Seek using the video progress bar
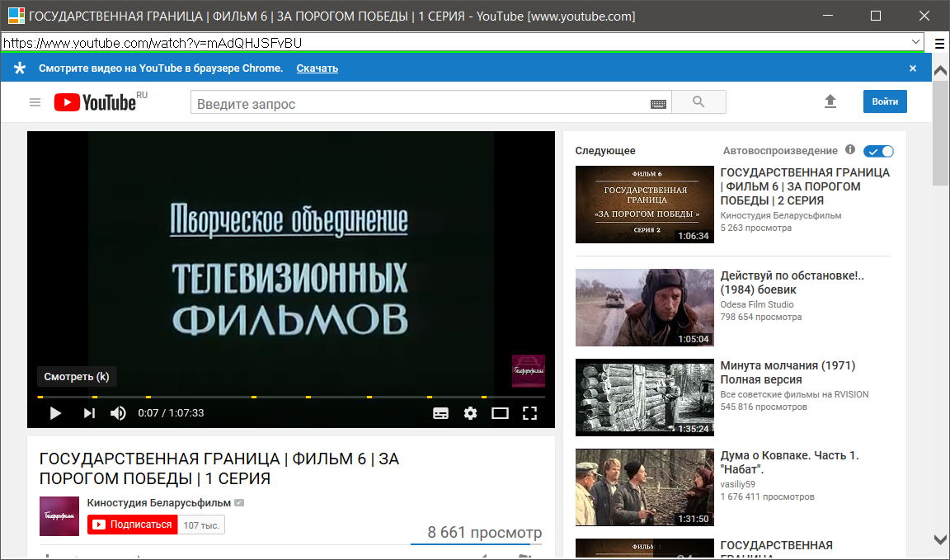 click(291, 397)
